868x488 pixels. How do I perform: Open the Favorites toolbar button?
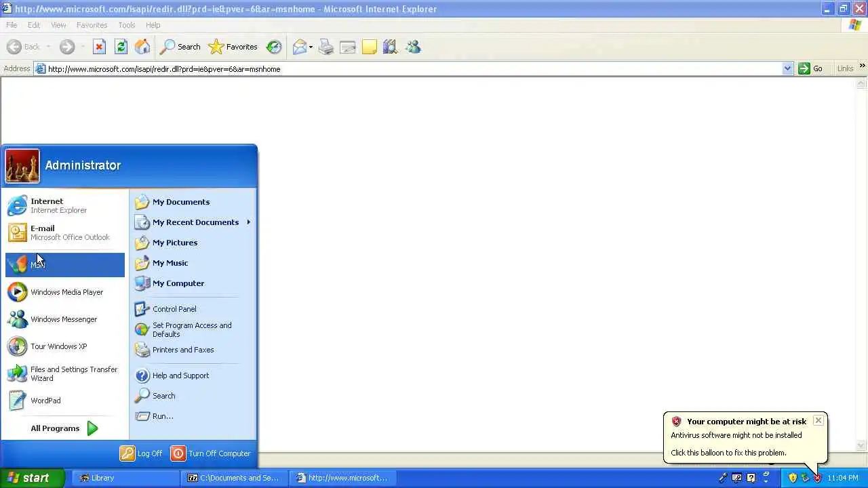[233, 47]
